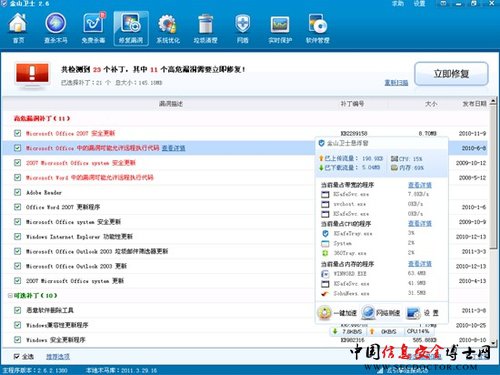500x375 pixels.
Task: Click the 推荐选项 link at bottom
Action: 58,357
